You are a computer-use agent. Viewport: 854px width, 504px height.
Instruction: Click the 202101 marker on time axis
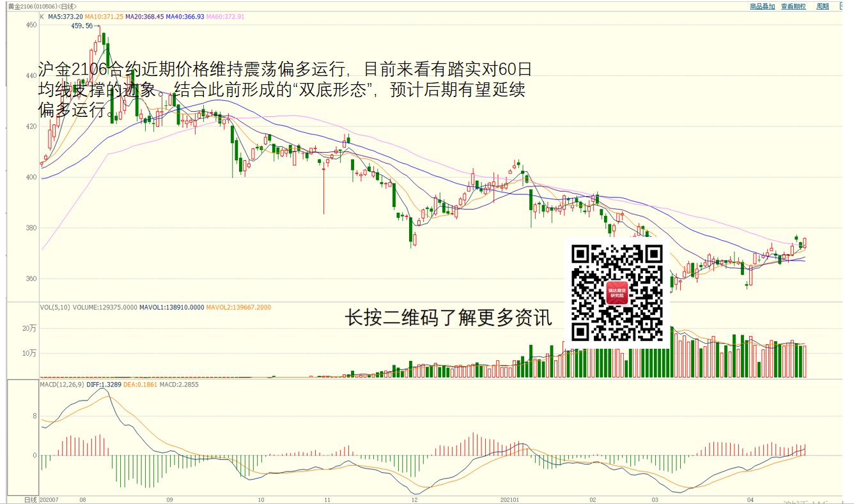[x=509, y=500]
